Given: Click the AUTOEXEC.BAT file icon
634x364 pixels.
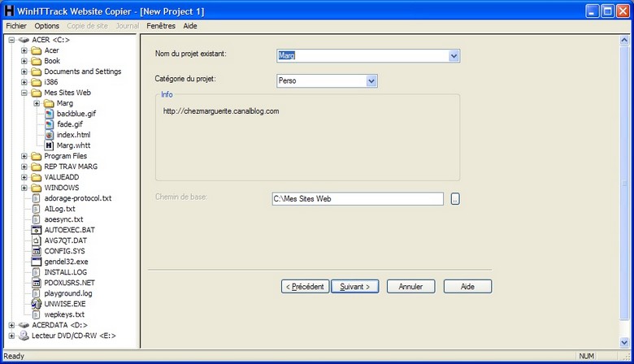Looking at the screenshot, I should point(37,230).
